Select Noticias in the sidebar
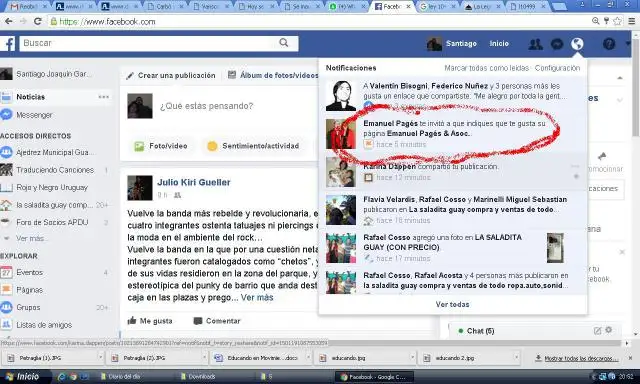Screen dimensions: 640x384 31,97
